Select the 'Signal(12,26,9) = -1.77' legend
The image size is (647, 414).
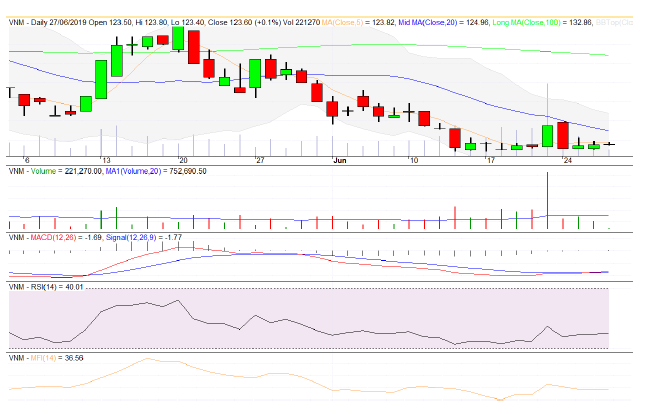[144, 237]
